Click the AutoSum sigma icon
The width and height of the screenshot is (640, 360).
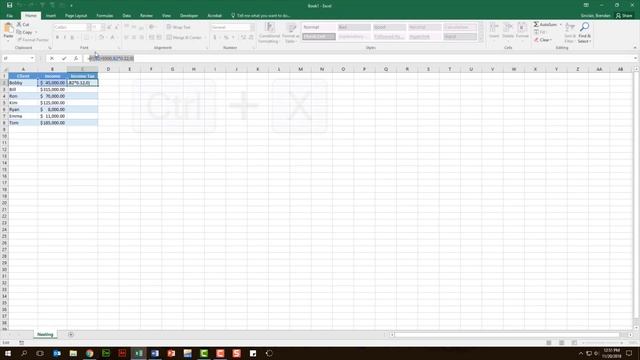coord(536,24)
